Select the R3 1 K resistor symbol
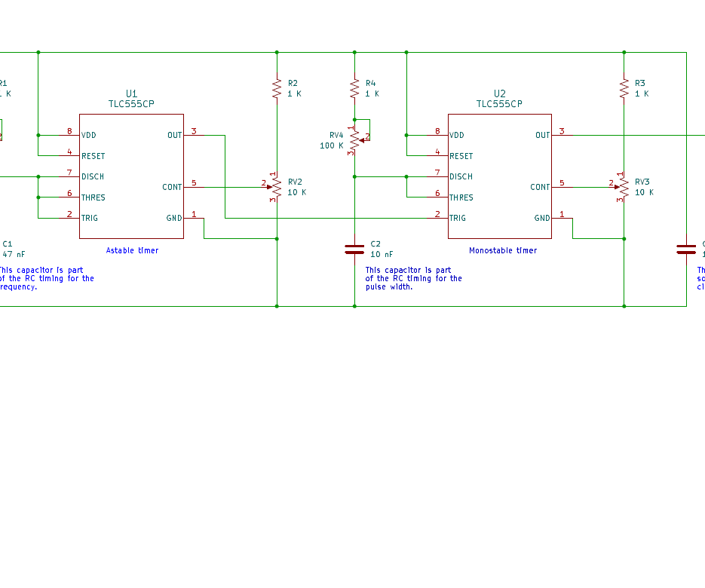 tap(624, 87)
